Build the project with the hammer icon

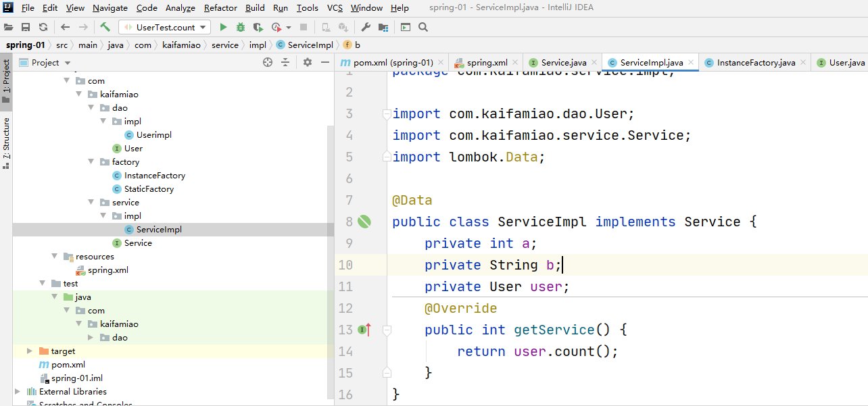[105, 28]
